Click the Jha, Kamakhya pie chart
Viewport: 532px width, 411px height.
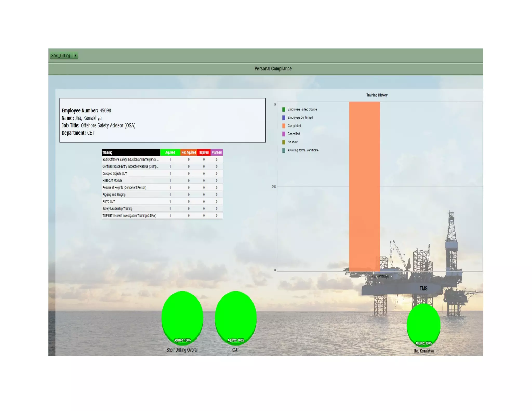(423, 324)
